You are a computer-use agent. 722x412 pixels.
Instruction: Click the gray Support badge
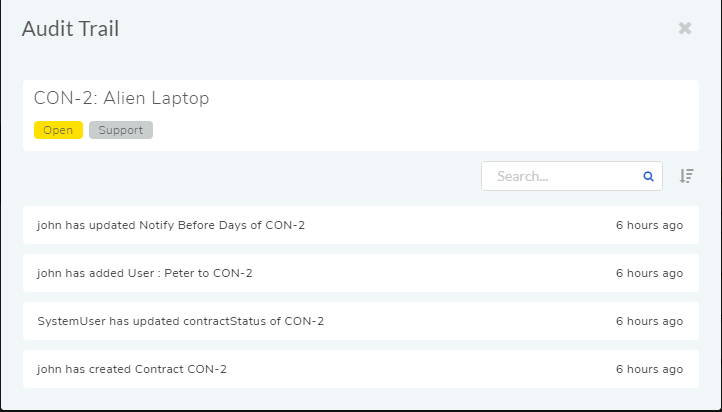(x=121, y=130)
